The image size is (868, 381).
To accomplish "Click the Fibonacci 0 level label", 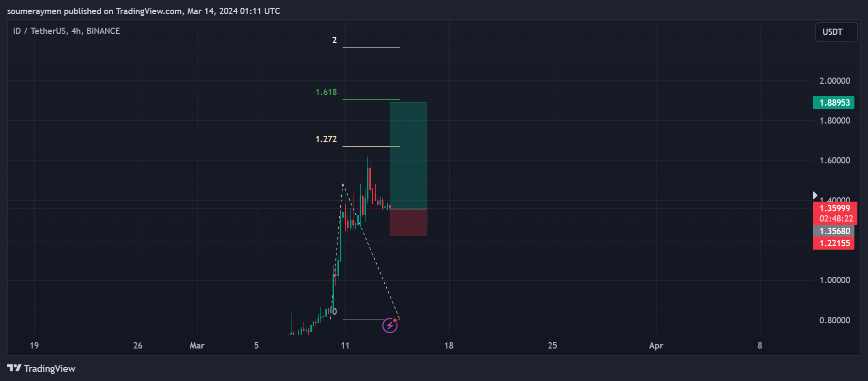I will 334,312.
